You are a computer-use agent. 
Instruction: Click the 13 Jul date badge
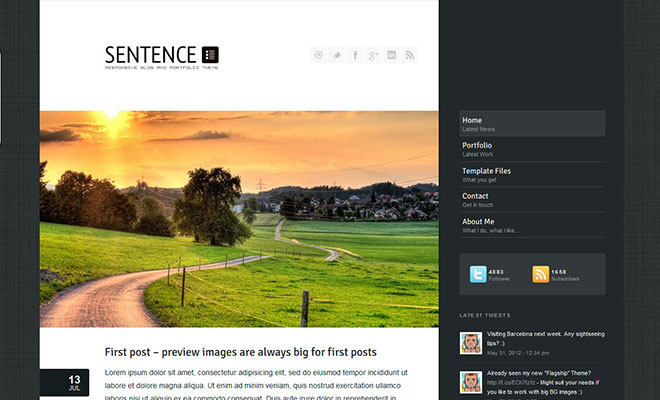point(65,382)
